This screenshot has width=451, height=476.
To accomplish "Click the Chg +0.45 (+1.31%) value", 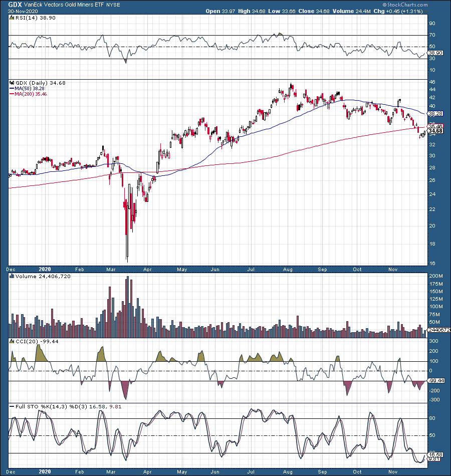I will [398, 11].
